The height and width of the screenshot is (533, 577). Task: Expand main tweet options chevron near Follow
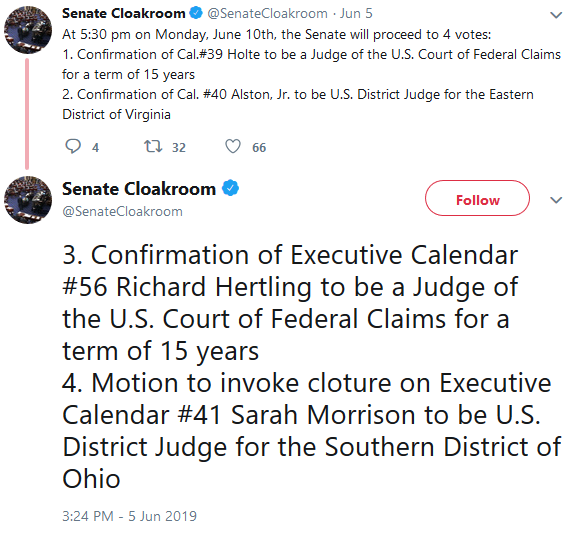tap(556, 200)
